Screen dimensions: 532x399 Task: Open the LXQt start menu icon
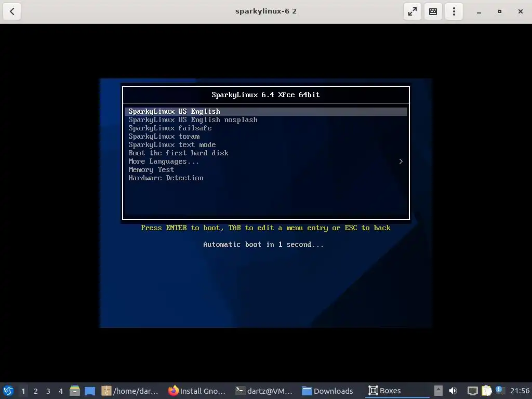tap(8, 391)
